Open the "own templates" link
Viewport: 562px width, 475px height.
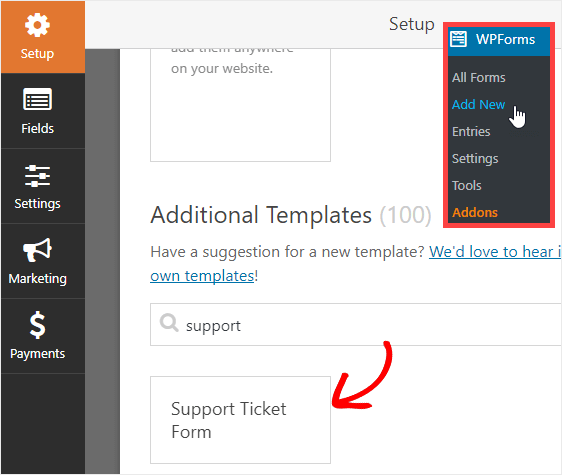pos(202,276)
